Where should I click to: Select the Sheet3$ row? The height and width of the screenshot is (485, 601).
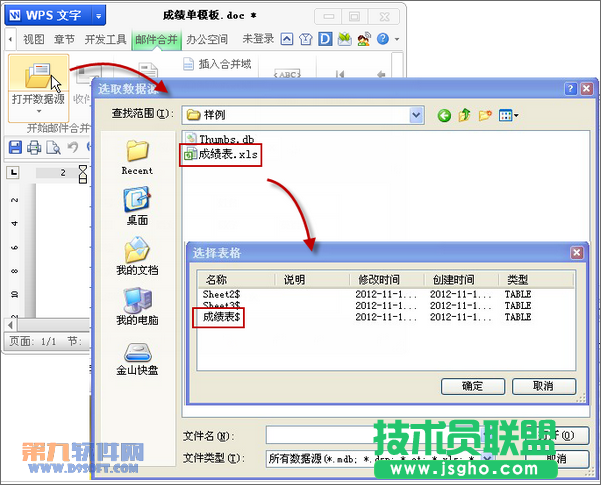click(386, 306)
